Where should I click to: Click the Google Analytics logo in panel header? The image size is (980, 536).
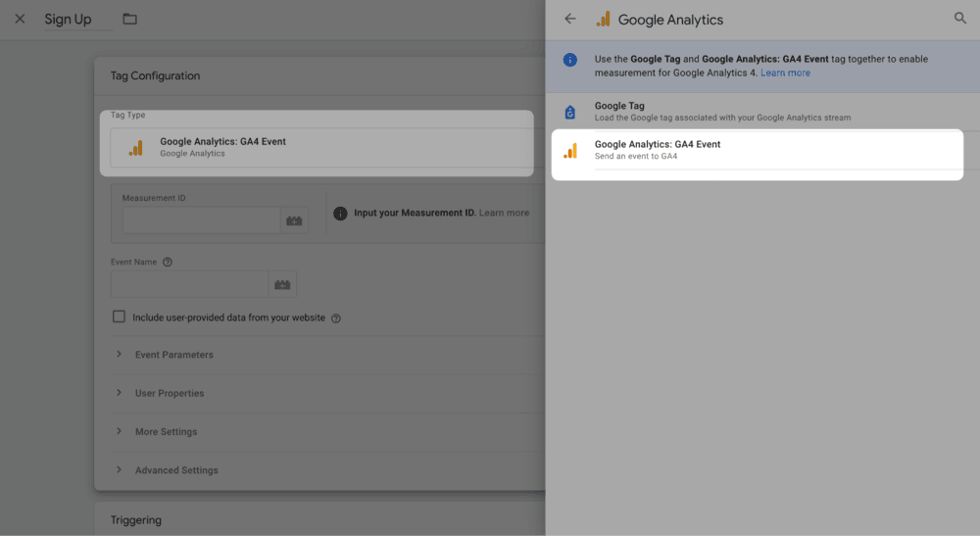coord(604,19)
